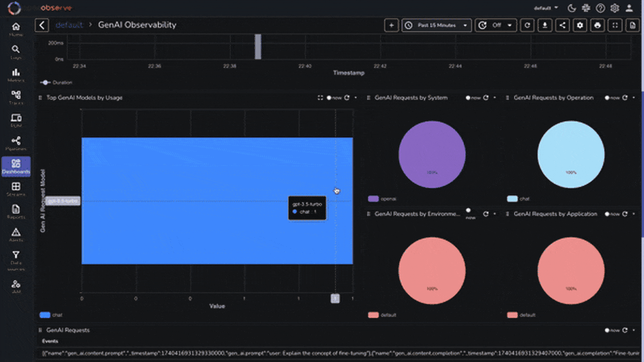Screen dimensions: 644x362
Task: Switch theme using the moon icon
Action: [572, 8]
